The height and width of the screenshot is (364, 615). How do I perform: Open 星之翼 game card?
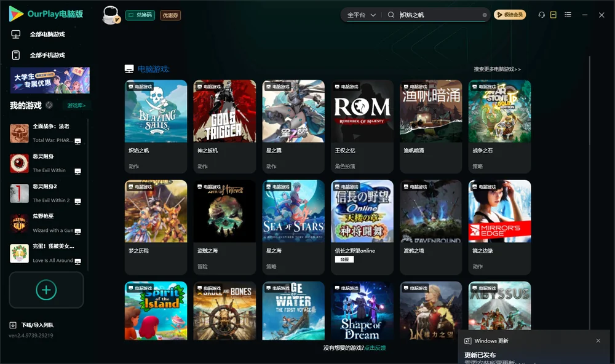tap(293, 126)
